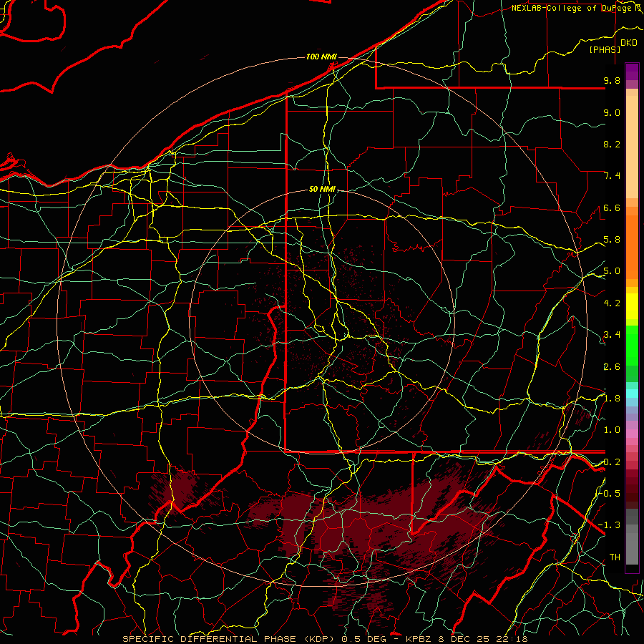Pick the pink swatch near 1.0

point(632,433)
